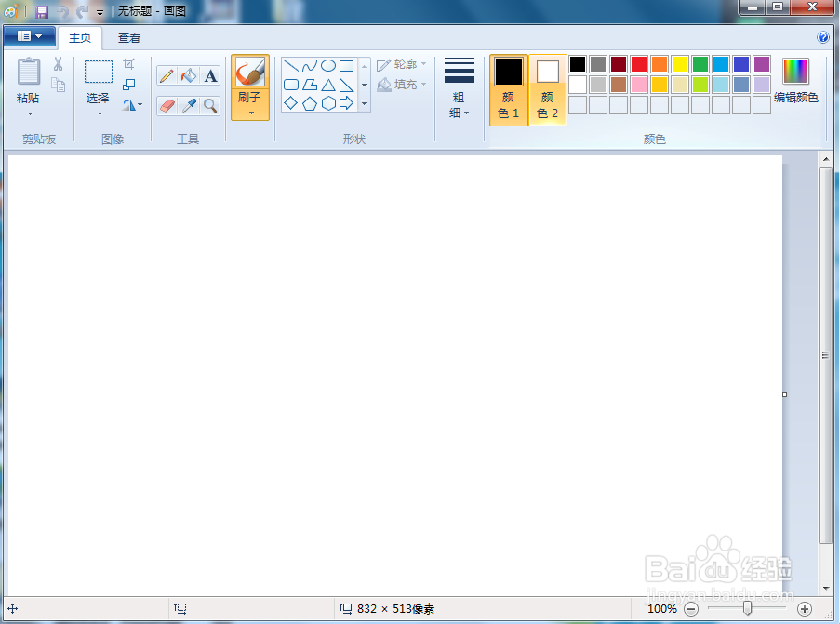Click the vertical scrollbar down arrow
Image resolution: width=840 pixels, height=624 pixels.
(825, 588)
